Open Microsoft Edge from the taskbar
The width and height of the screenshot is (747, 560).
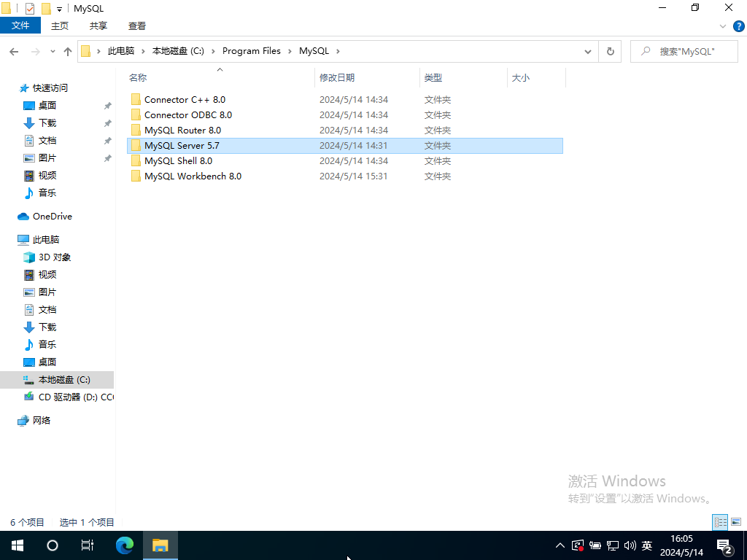125,545
